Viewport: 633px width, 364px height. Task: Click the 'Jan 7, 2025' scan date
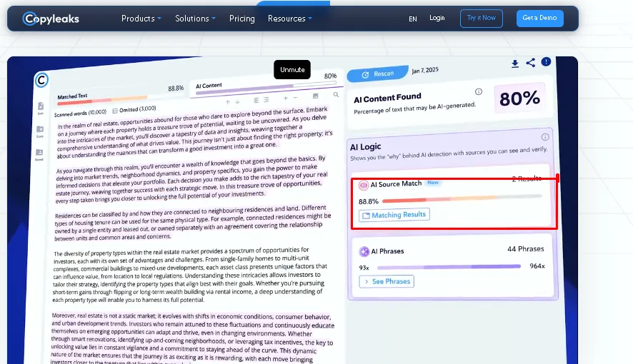click(x=425, y=70)
